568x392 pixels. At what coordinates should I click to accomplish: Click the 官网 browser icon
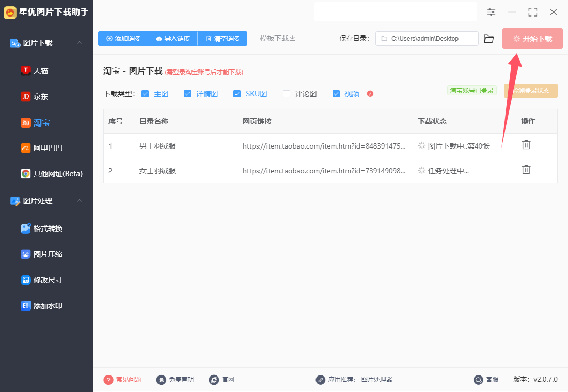214,380
